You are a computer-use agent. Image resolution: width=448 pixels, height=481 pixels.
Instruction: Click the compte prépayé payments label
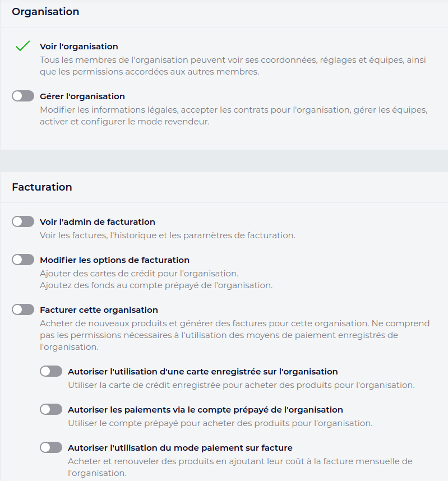tap(205, 410)
